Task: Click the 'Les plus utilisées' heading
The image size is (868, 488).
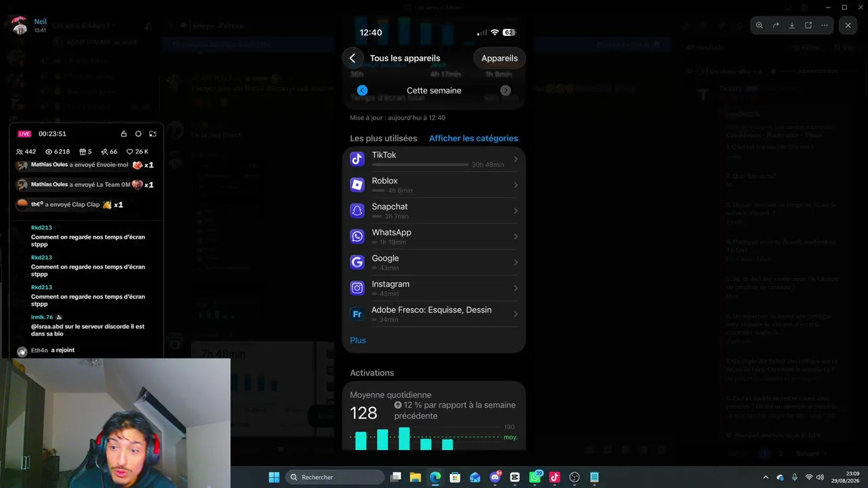Action: coord(384,138)
